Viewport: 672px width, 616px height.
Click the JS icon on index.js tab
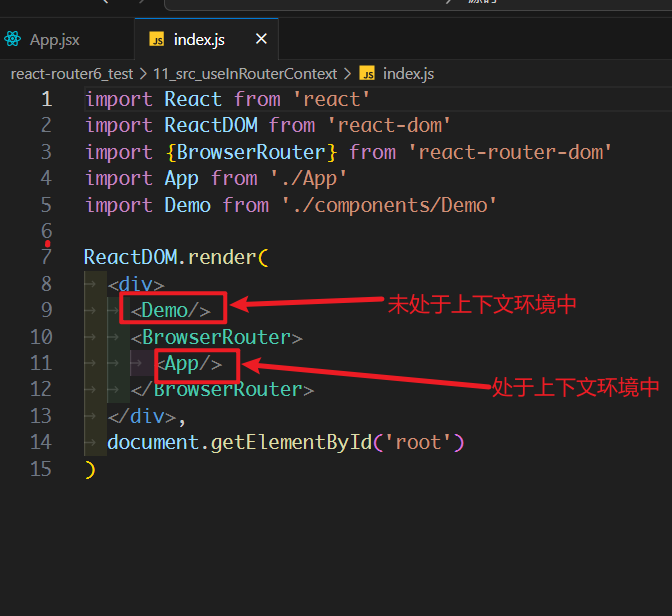(156, 40)
